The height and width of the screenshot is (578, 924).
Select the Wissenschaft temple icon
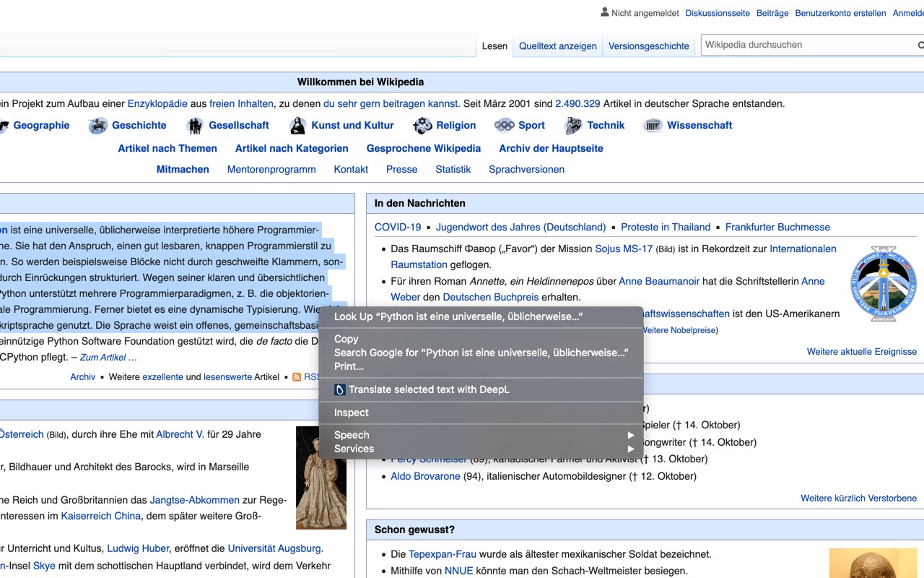click(653, 126)
